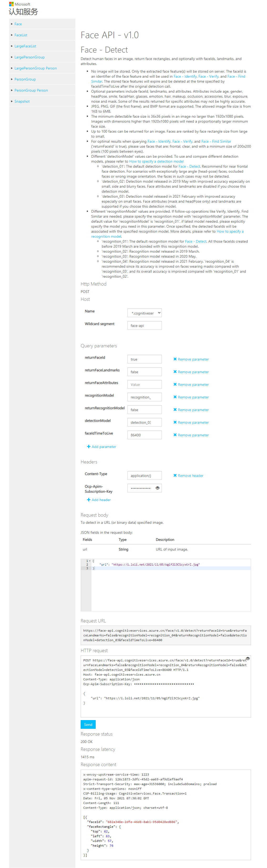Image resolution: width=267 pixels, height=868 pixels.
Task: Click the detectionModel value field
Action: tap(145, 422)
